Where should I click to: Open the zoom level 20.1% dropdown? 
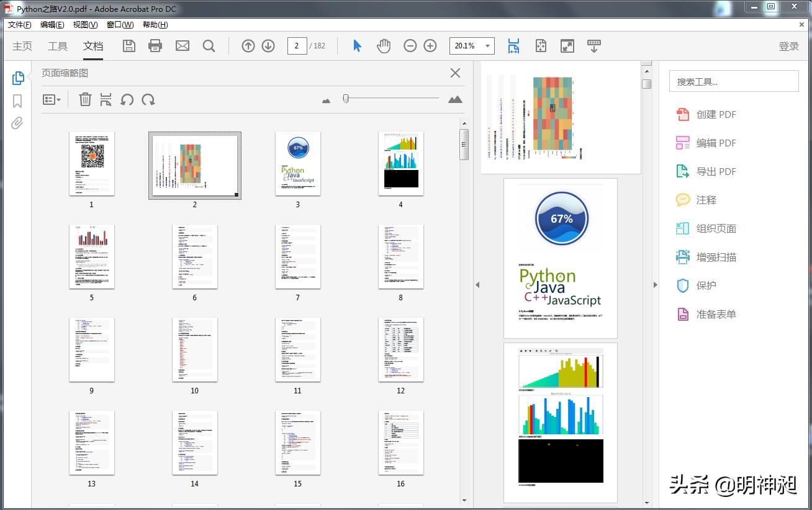pyautogui.click(x=488, y=46)
